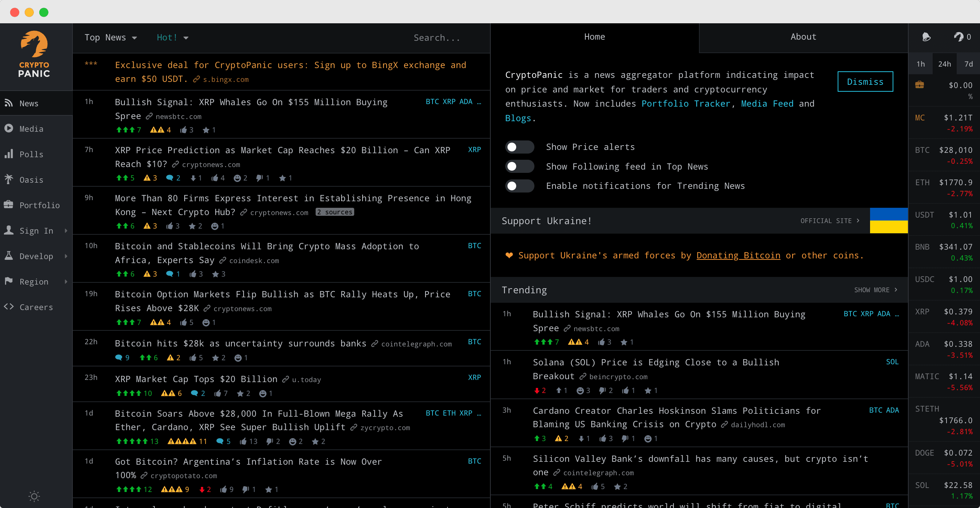
Task: Open the Top News filter dropdown
Action: click(110, 37)
